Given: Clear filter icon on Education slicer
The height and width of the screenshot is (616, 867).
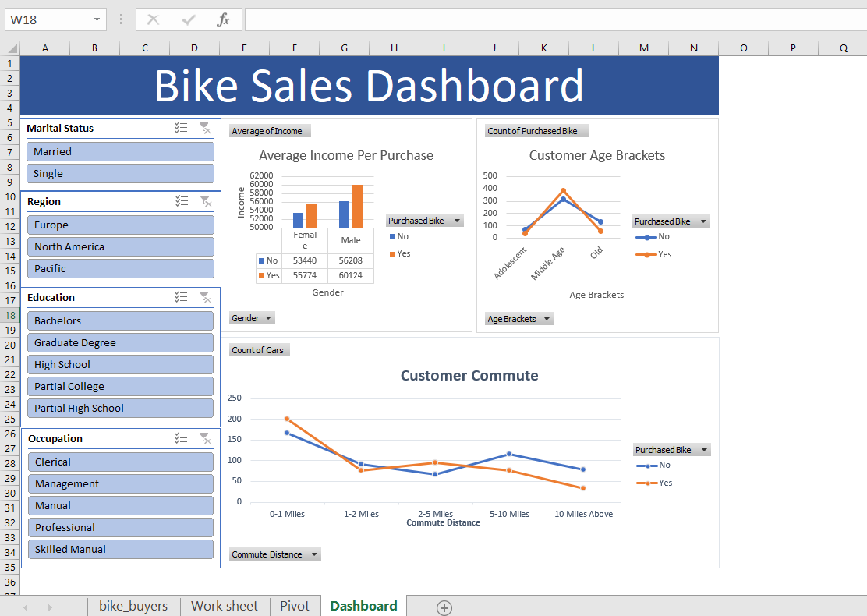Looking at the screenshot, I should (204, 297).
